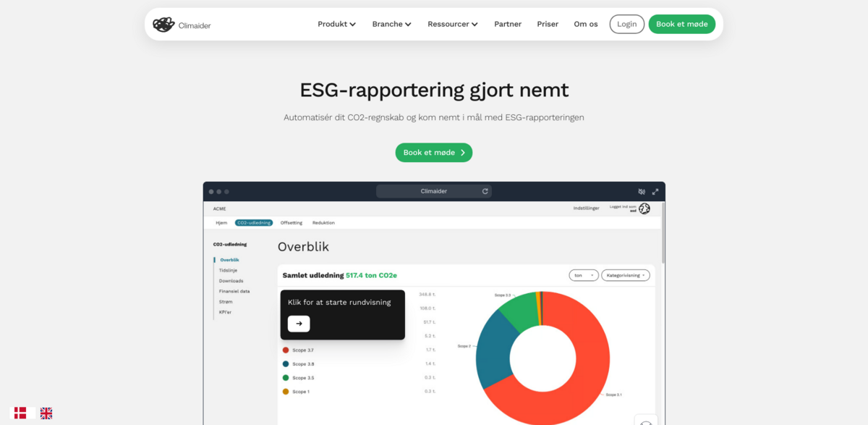The height and width of the screenshot is (425, 868).
Task: Expand the Produkt dropdown menu
Action: coord(336,24)
